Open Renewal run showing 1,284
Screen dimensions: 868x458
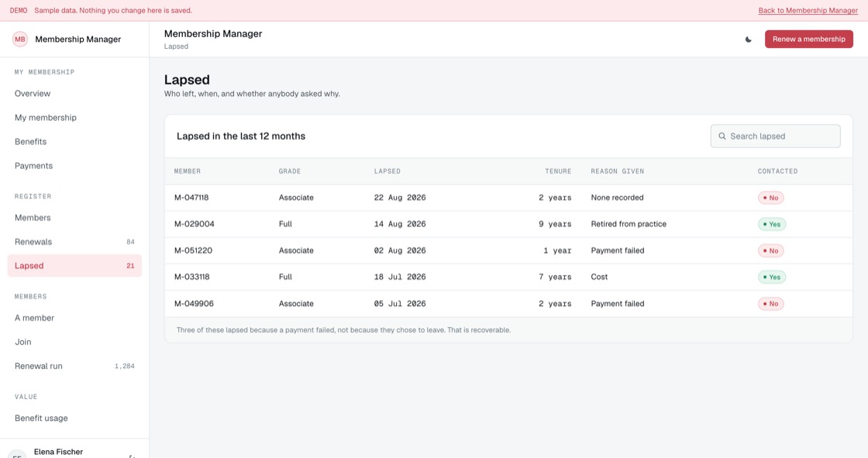click(x=74, y=366)
